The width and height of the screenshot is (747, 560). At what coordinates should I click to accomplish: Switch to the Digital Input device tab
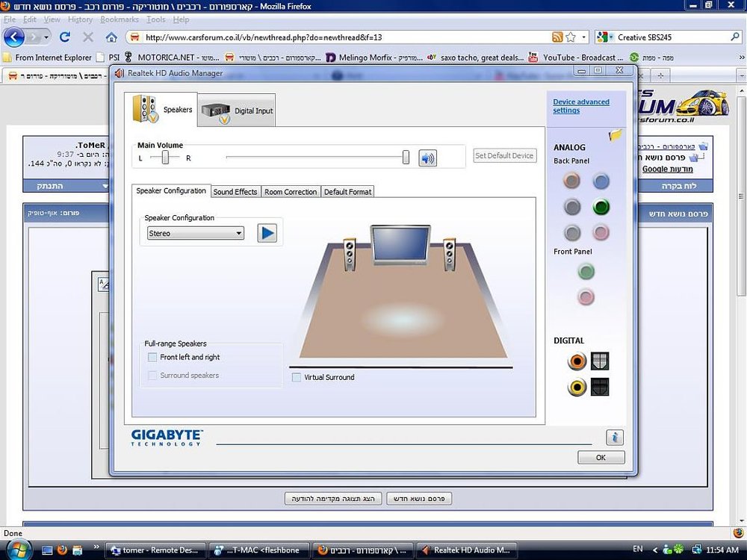point(237,111)
